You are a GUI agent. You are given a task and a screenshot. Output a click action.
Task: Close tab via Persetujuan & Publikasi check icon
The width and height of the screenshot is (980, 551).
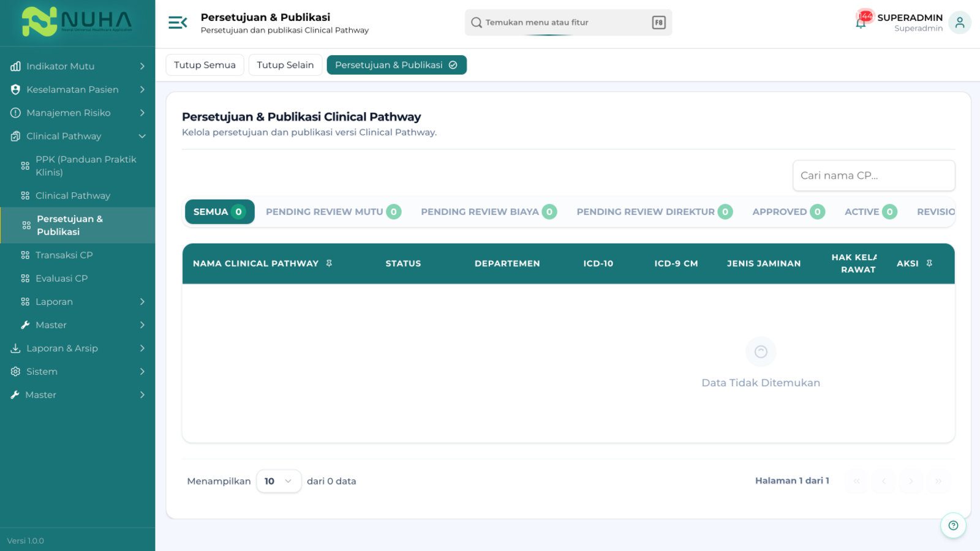point(453,65)
